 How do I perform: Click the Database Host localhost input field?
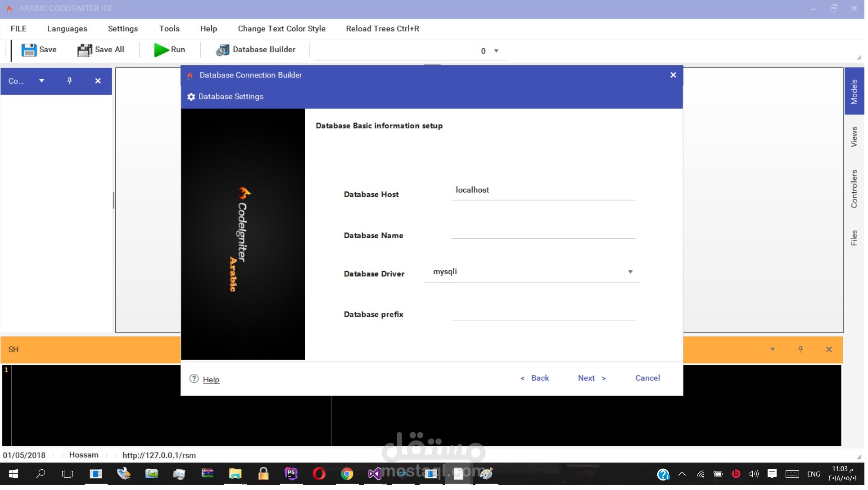(x=540, y=191)
